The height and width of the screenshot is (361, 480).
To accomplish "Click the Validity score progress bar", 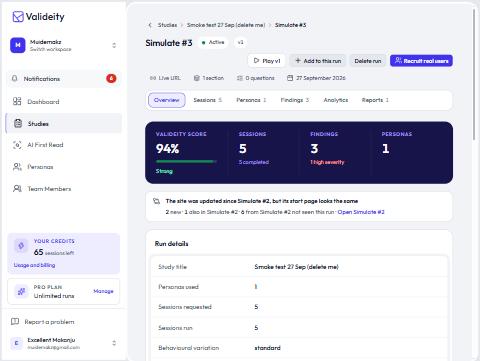I will [x=186, y=161].
